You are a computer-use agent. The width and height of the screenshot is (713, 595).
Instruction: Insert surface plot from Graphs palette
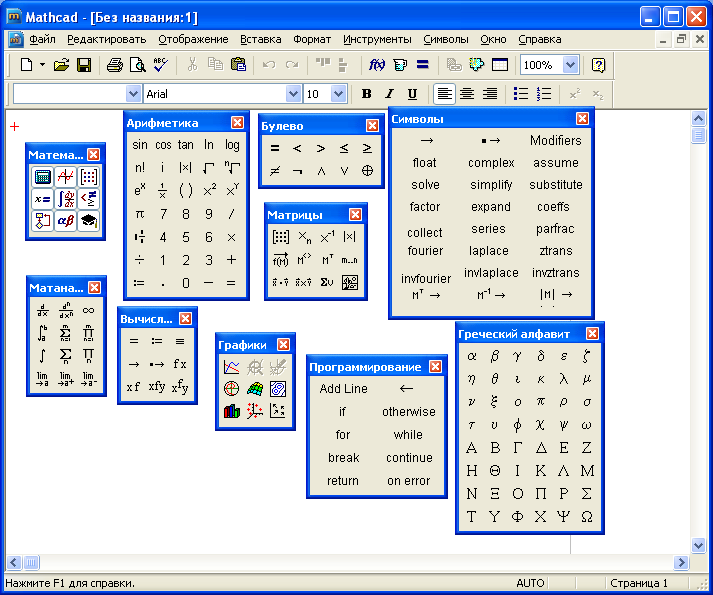tap(255, 389)
